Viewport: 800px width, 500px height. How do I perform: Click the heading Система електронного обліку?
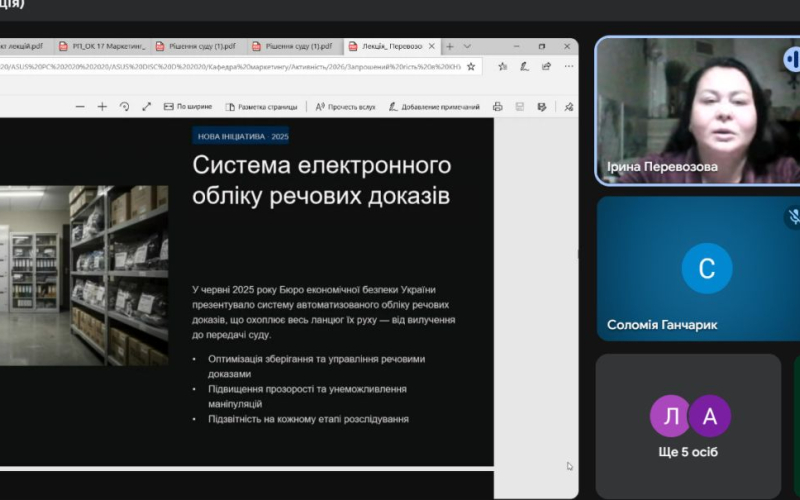tap(321, 180)
